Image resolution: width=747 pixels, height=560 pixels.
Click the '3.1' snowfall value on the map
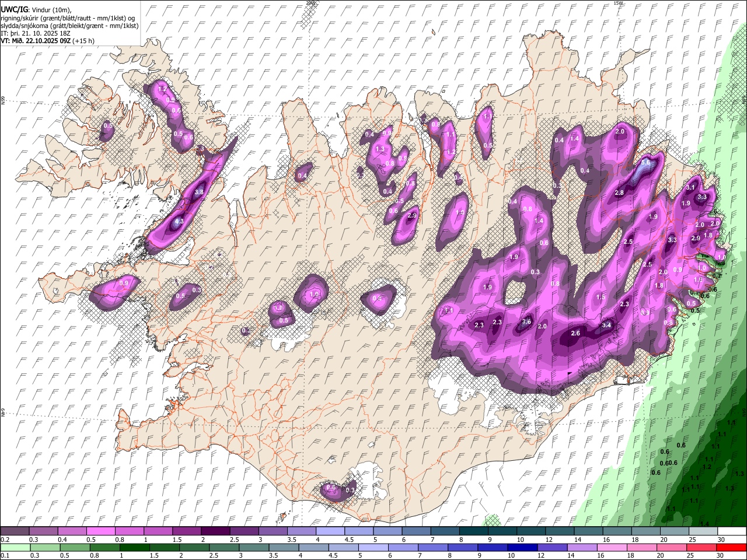pyautogui.click(x=690, y=187)
